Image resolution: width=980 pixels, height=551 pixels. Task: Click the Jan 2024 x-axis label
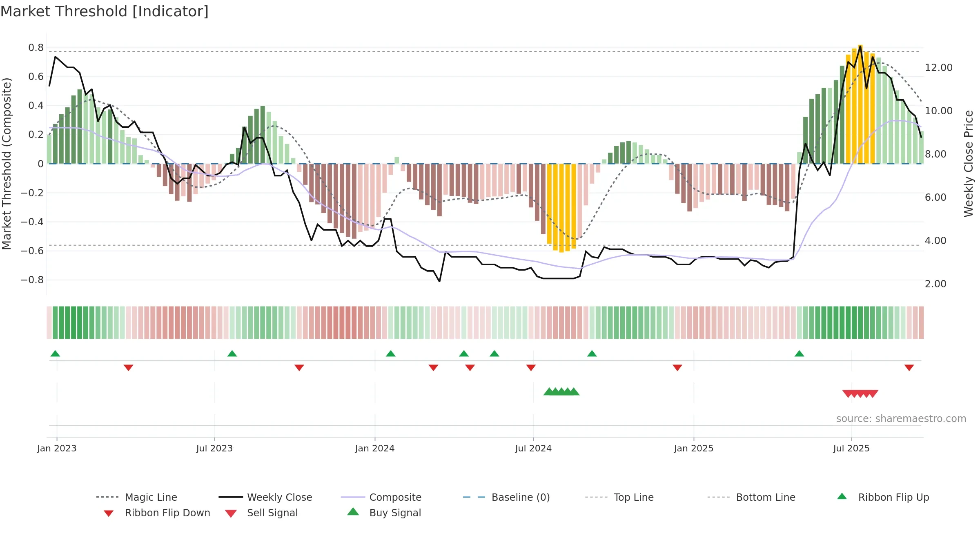point(375,448)
